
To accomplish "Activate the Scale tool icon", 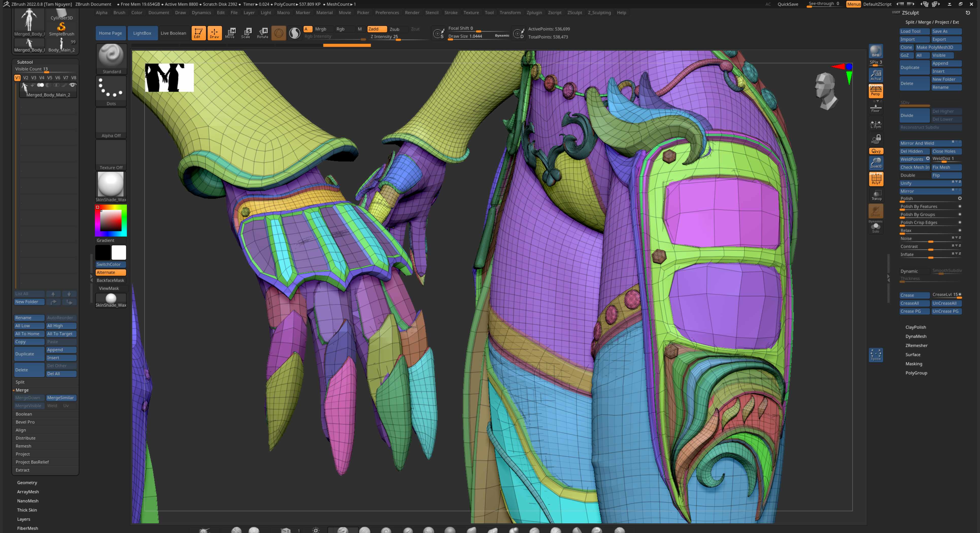I will tap(246, 33).
